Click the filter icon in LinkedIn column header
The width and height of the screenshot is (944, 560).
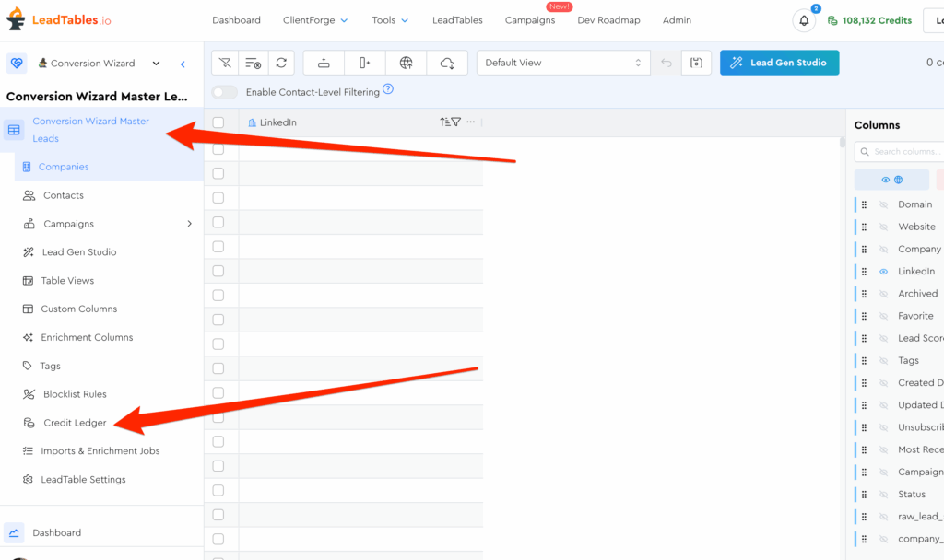(455, 122)
